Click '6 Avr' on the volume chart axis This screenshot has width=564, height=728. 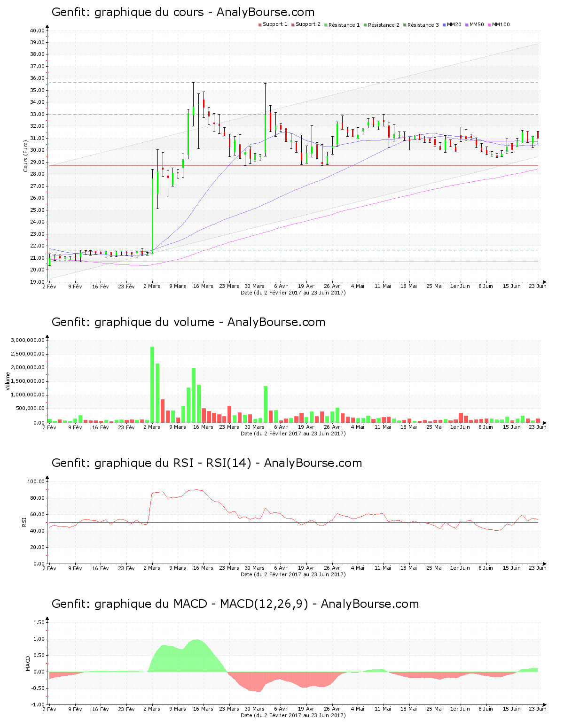(281, 427)
